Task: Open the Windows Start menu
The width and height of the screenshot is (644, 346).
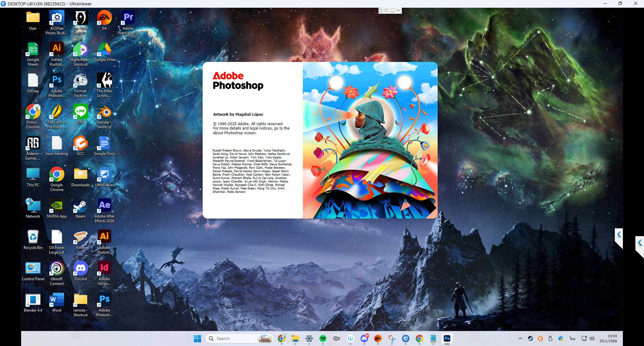Action: pos(197,339)
